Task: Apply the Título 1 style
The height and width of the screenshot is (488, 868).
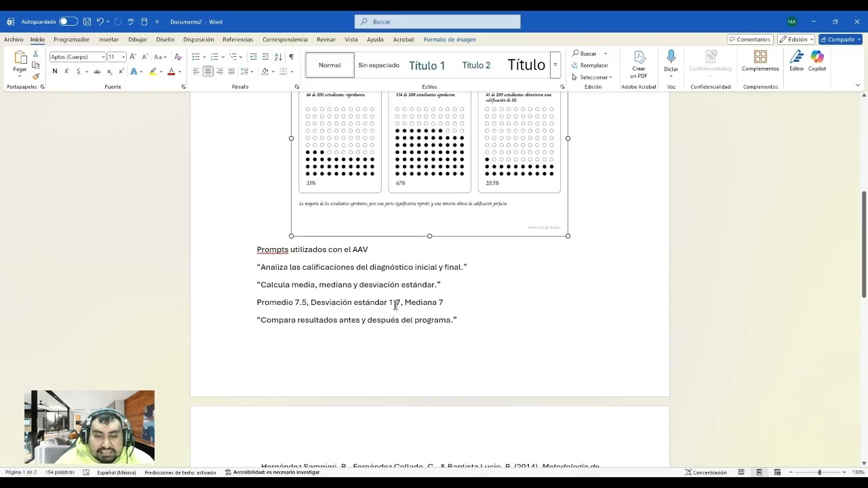Action: [x=427, y=65]
